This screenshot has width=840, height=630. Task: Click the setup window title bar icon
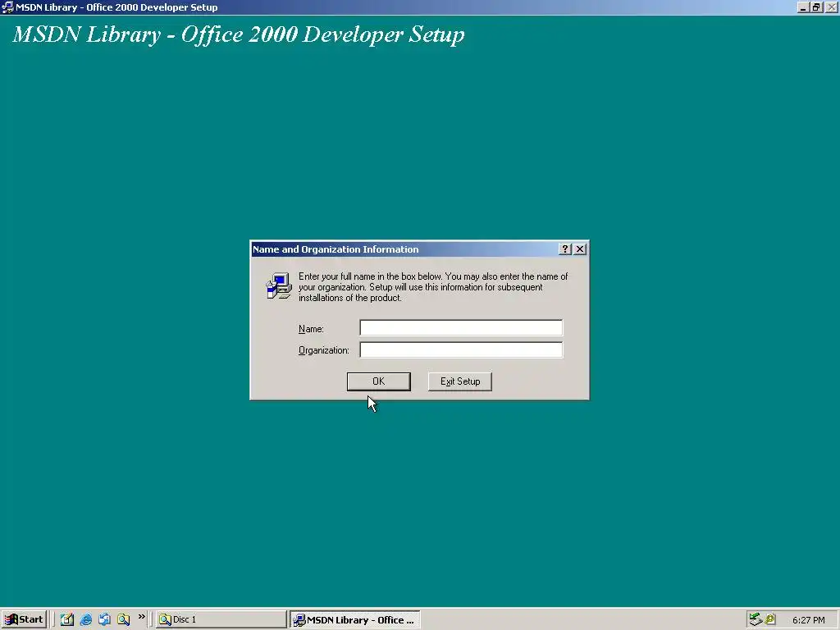7,7
